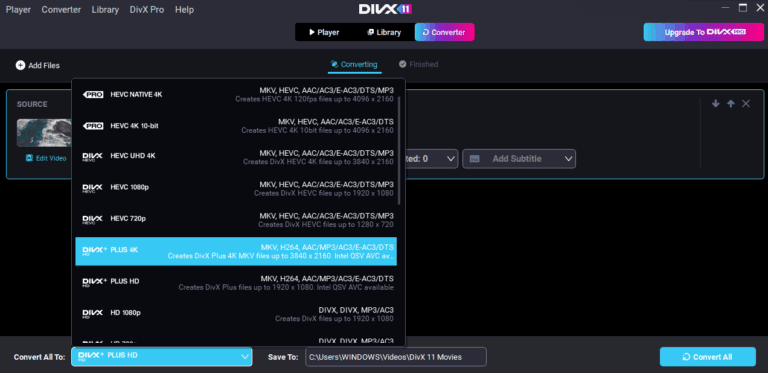Click the Save To path field
The height and width of the screenshot is (373, 768).
click(x=396, y=357)
